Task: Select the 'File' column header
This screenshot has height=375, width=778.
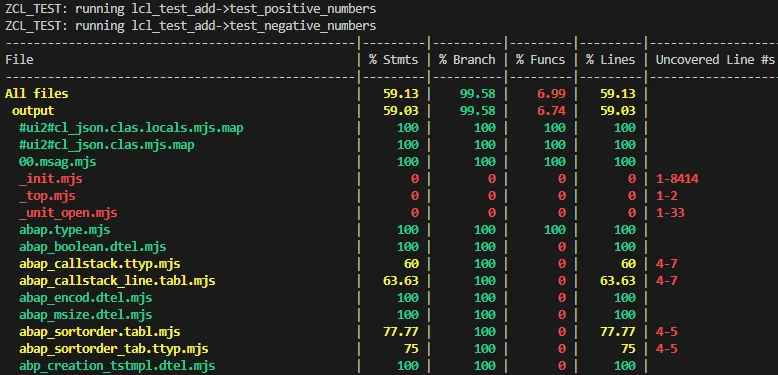Action: click(x=19, y=60)
